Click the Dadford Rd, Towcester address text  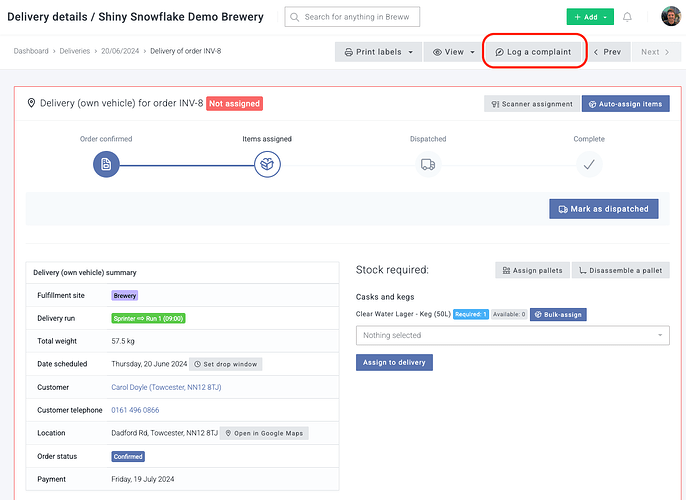coord(164,433)
